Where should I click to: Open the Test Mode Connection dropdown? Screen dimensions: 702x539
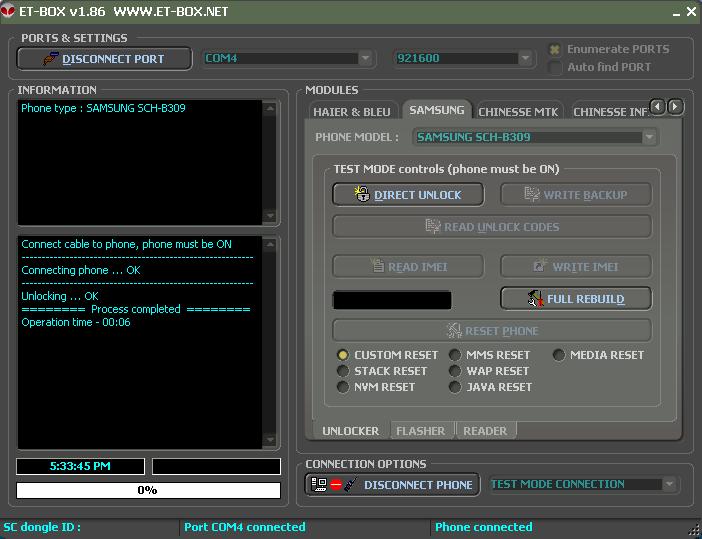tap(669, 484)
